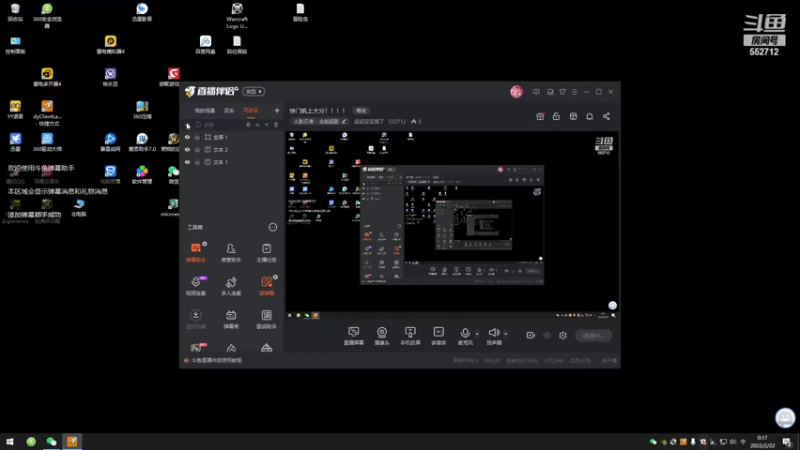Image resolution: width=800 pixels, height=450 pixels.
Task: Open the 多人连麦 multi-person mic tool
Action: tap(231, 286)
